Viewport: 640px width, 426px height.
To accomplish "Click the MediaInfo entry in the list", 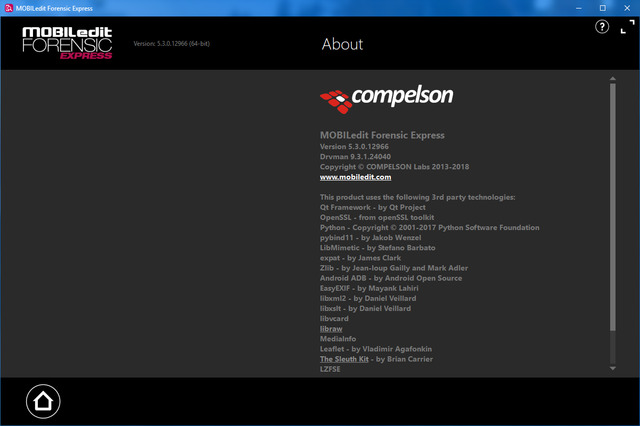I will point(338,338).
